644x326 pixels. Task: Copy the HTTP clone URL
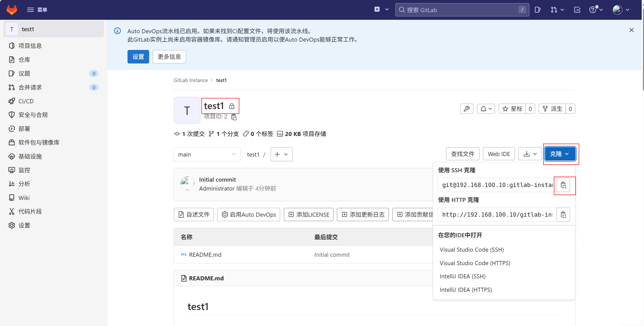[x=563, y=215]
